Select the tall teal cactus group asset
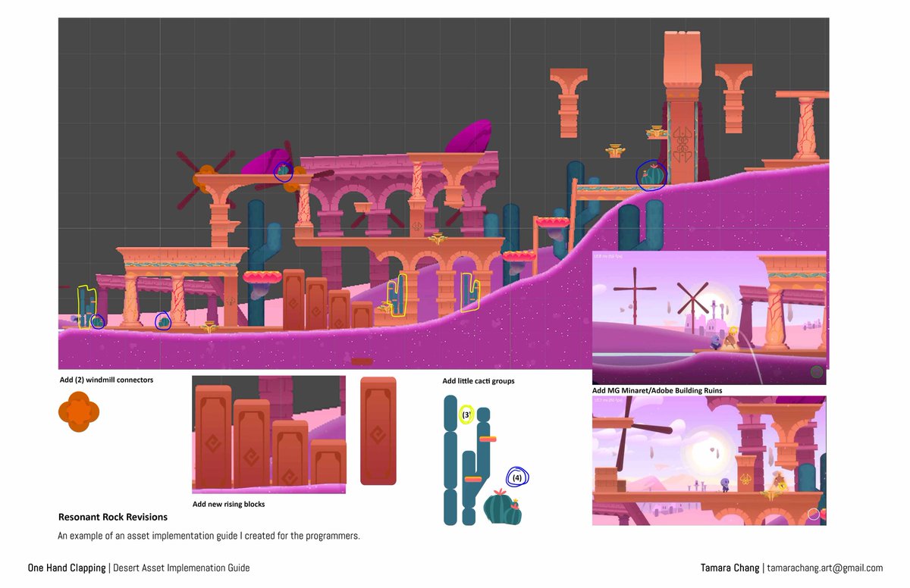Screen dimensions: 910x588 coord(470,460)
